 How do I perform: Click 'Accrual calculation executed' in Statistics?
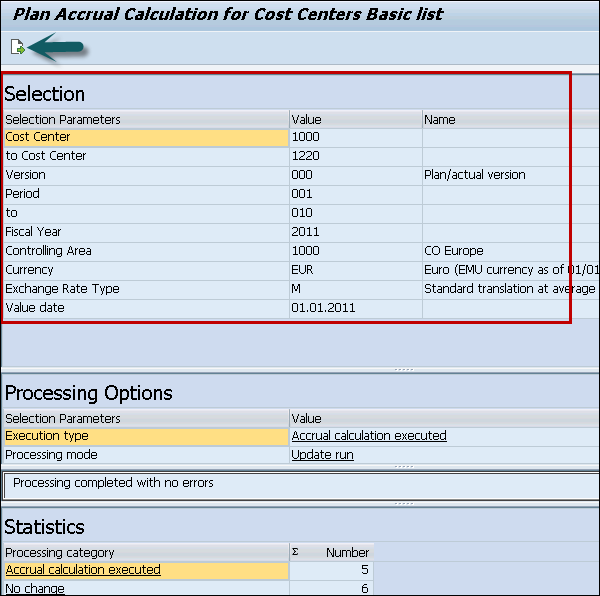pyautogui.click(x=83, y=570)
